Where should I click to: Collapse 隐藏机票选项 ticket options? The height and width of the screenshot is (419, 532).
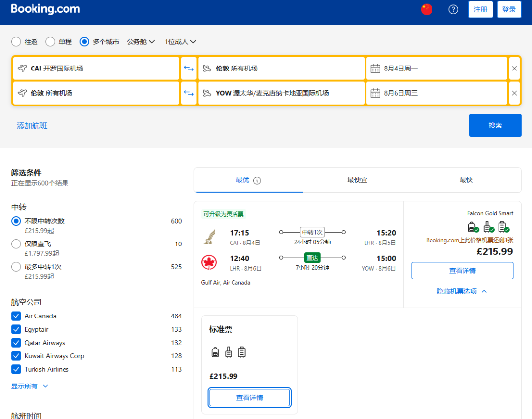click(x=462, y=291)
